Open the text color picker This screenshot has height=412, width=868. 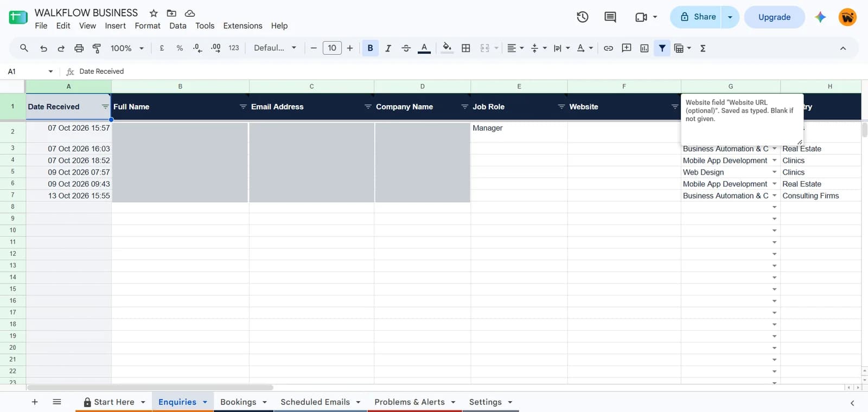pyautogui.click(x=424, y=48)
